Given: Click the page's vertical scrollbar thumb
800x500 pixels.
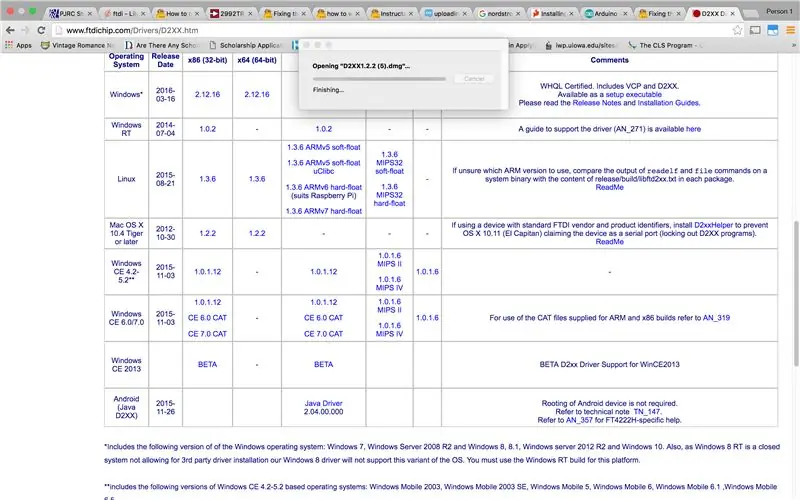Looking at the screenshot, I should (796, 293).
